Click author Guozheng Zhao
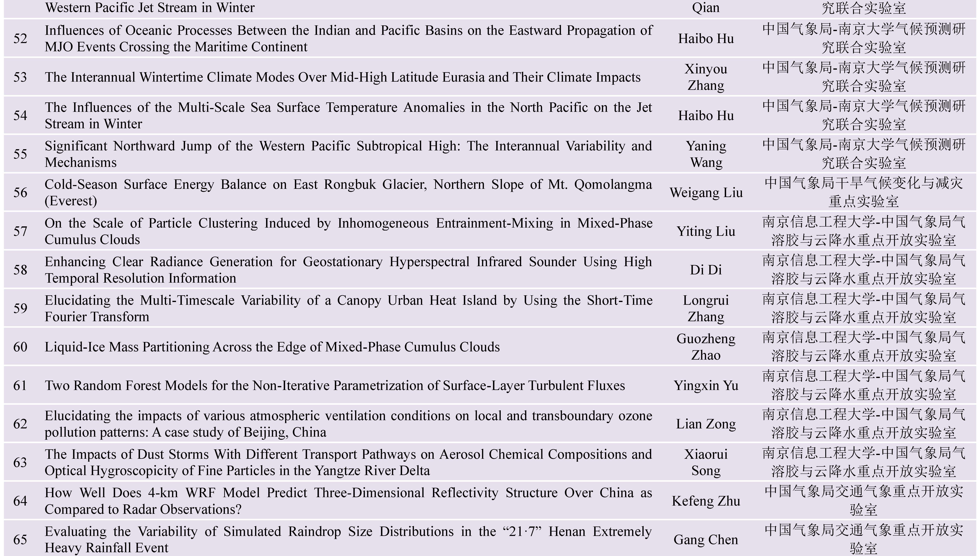The height and width of the screenshot is (556, 980). 705,347
